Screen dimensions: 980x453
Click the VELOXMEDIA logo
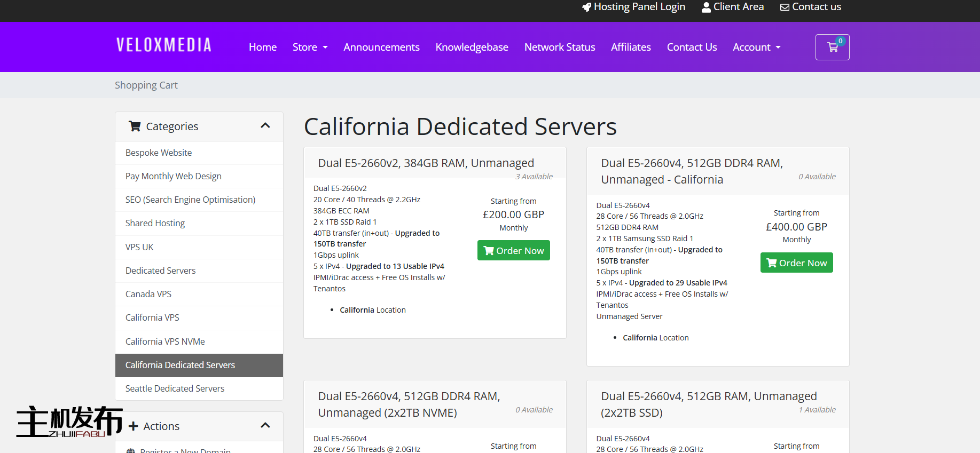tap(164, 45)
